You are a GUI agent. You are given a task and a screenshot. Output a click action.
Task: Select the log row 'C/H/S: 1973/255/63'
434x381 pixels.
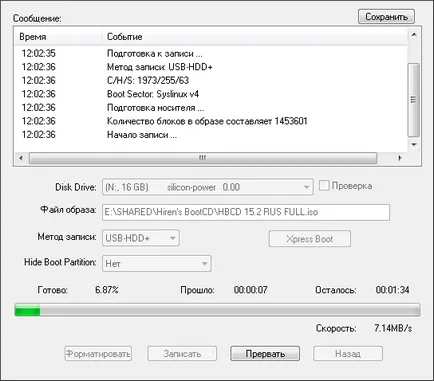point(211,81)
